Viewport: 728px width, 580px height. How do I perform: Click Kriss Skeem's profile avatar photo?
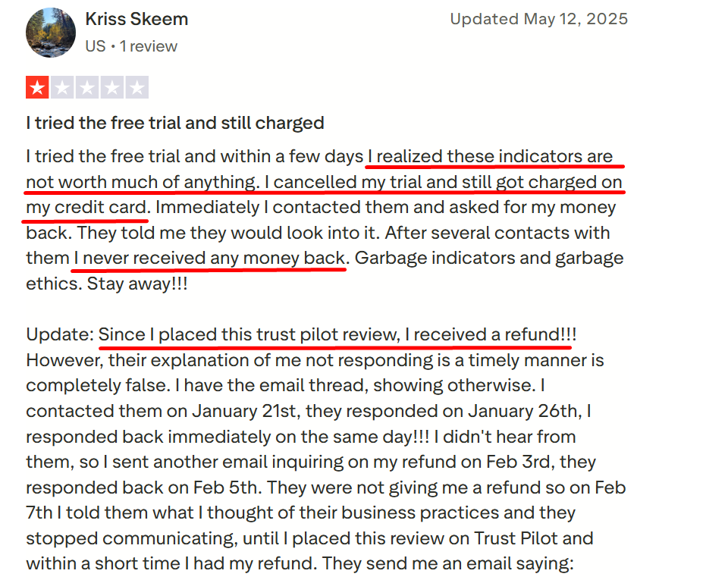click(51, 33)
